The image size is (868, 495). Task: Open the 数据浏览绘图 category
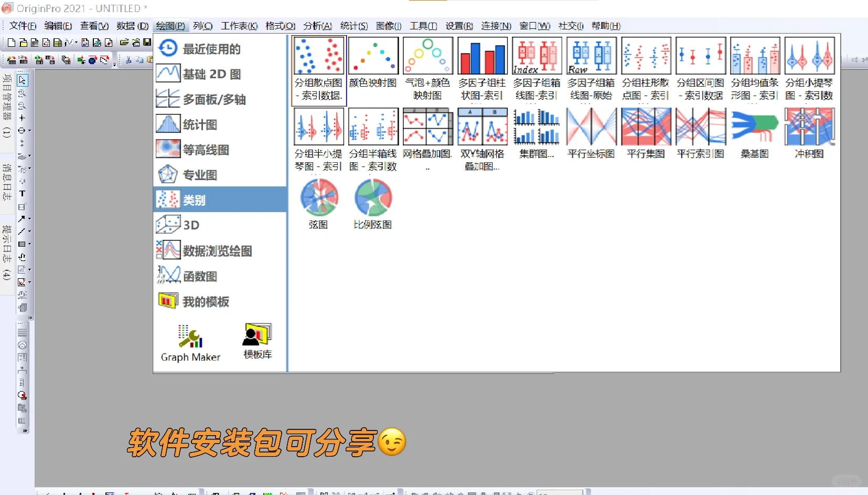tap(220, 250)
